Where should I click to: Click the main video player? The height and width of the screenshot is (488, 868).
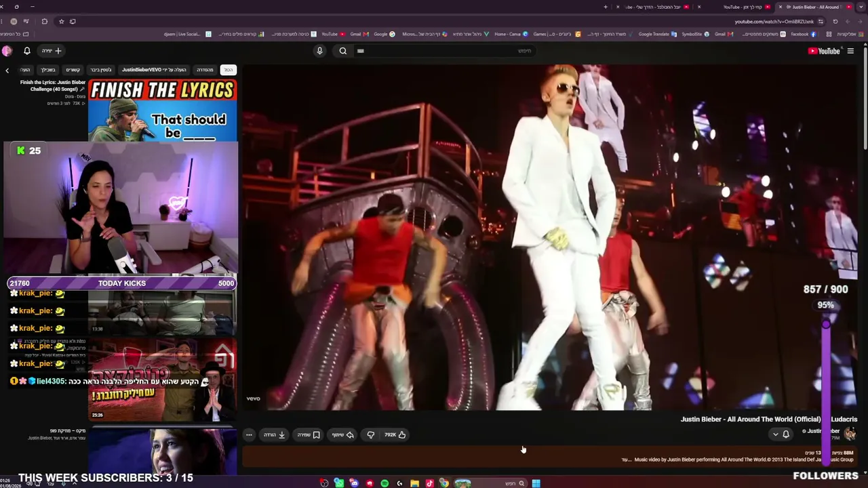coord(551,237)
